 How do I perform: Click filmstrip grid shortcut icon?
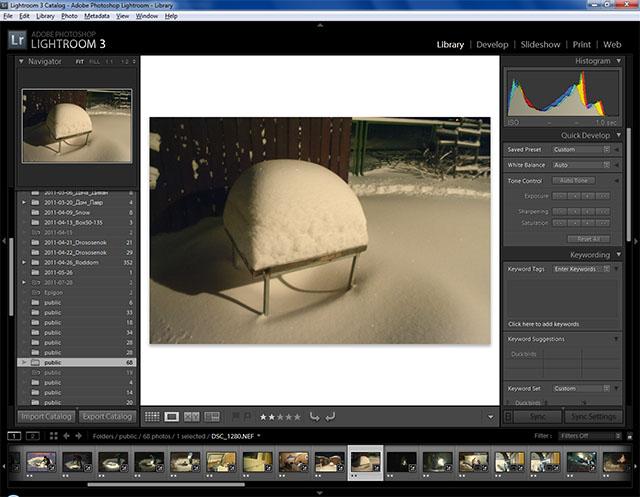pos(53,436)
